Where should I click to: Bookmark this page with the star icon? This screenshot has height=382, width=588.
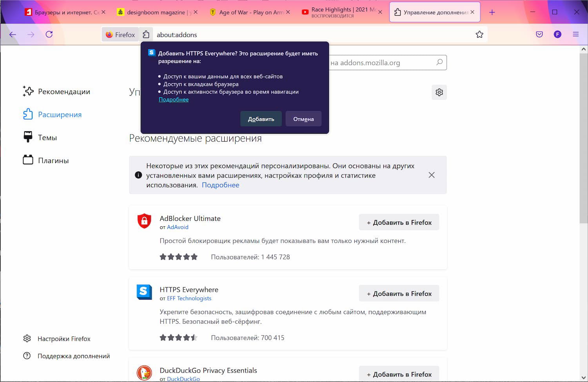coord(479,35)
